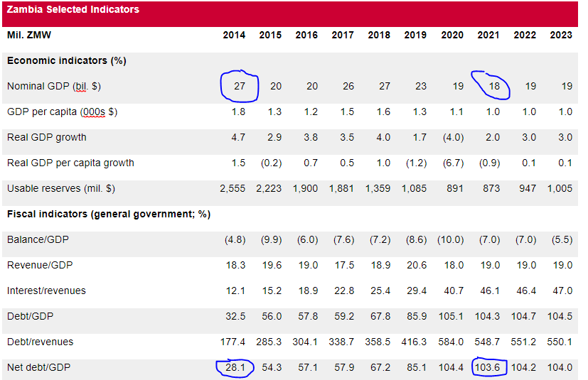Click the Usable reserves 2015 value 2,223

(269, 188)
